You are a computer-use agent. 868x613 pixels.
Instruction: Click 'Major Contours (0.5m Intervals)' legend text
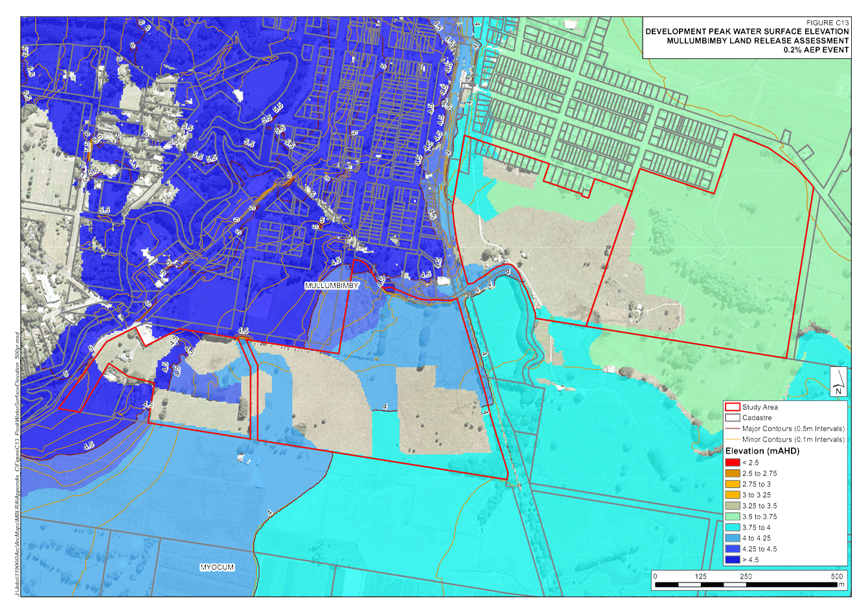[794, 429]
